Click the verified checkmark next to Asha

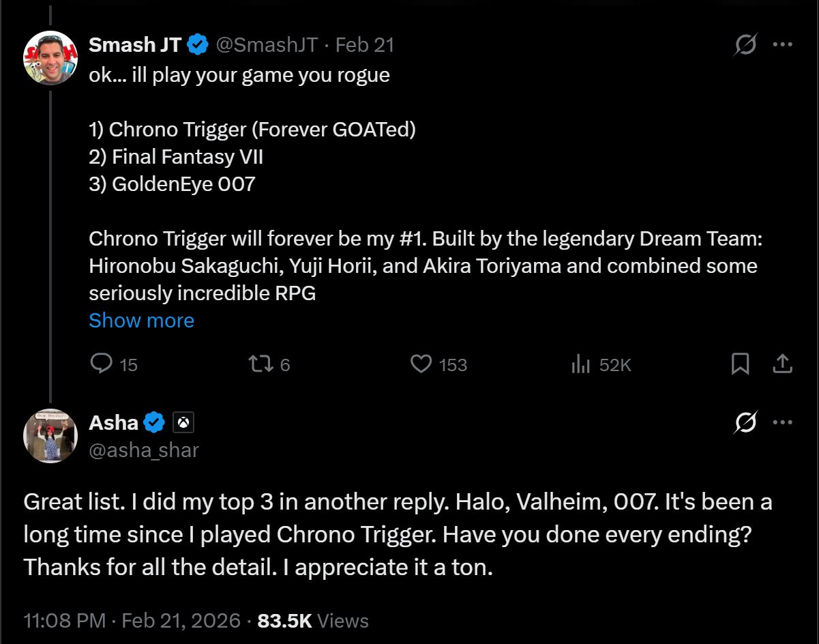pos(154,422)
